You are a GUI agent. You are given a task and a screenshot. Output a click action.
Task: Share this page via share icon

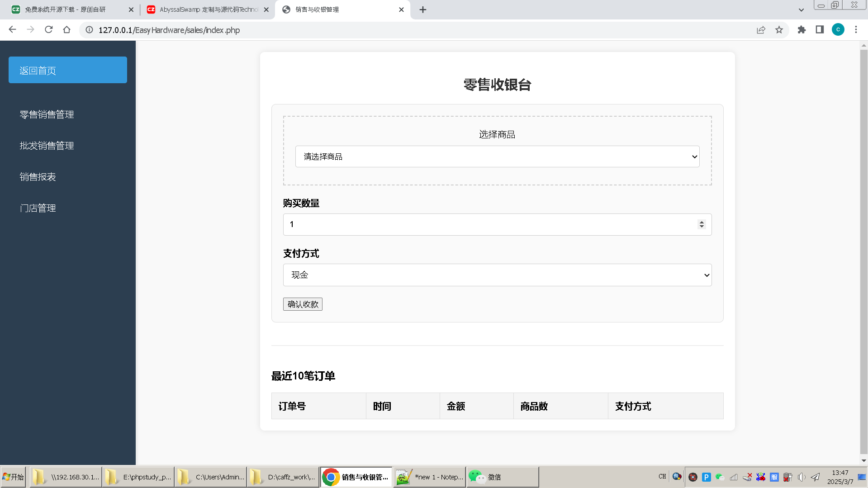(761, 30)
